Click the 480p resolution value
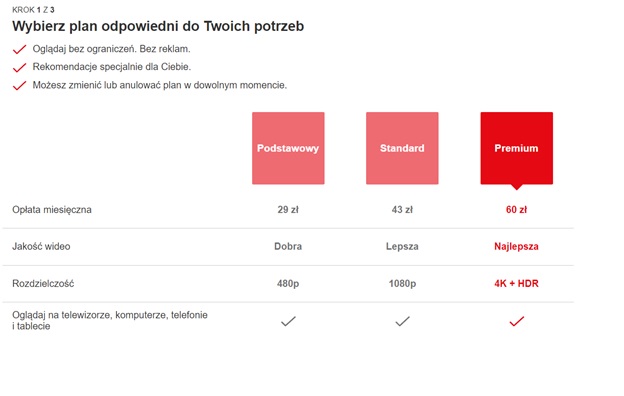 288,283
